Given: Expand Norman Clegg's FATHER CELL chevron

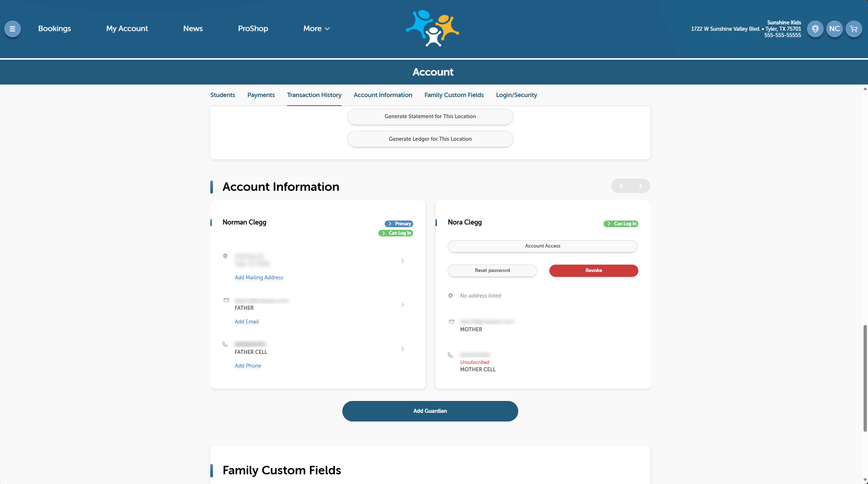Looking at the screenshot, I should [402, 349].
